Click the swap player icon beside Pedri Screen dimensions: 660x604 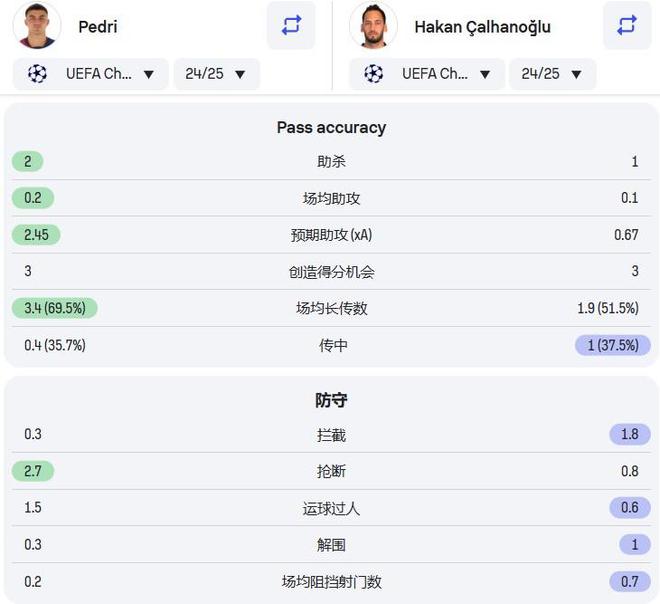click(291, 26)
